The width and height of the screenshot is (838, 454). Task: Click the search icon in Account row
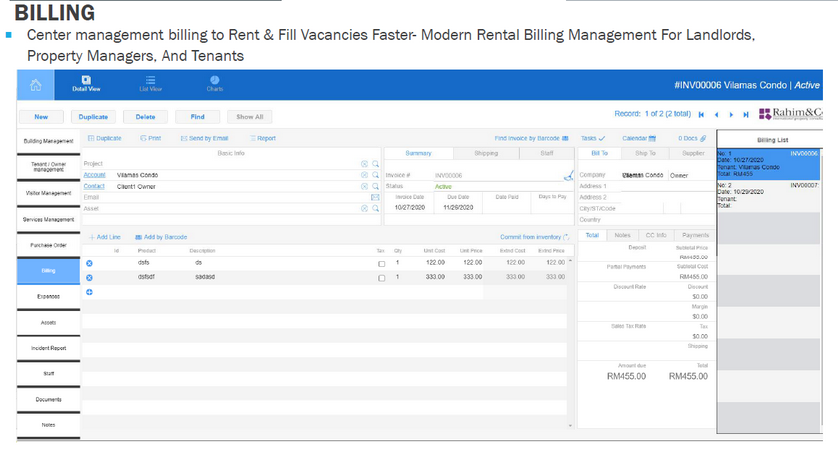[x=375, y=174]
